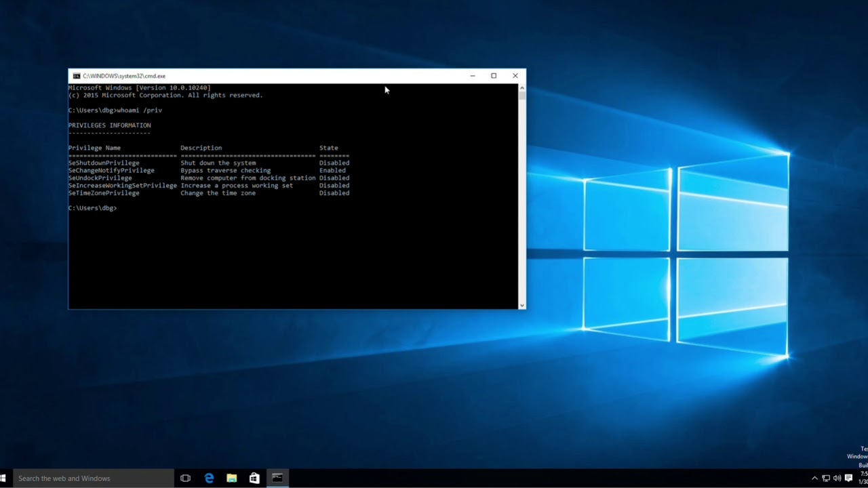Maximize the cmd.exe window
The image size is (868, 488).
point(494,76)
